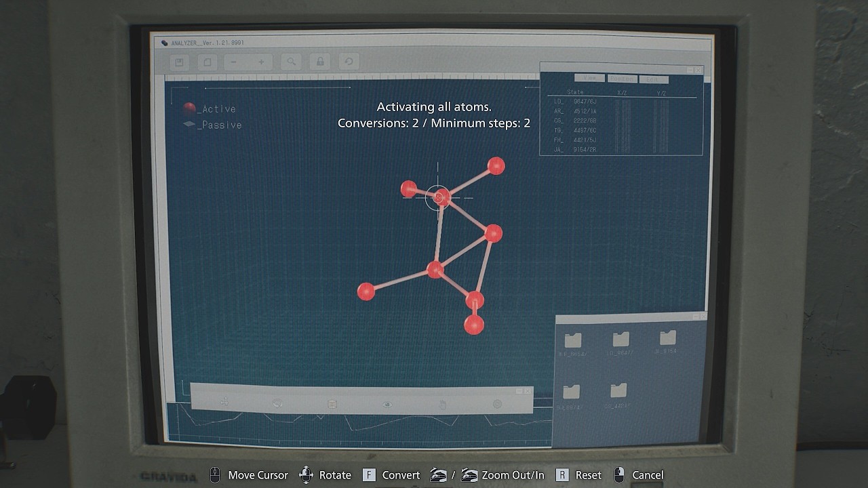Click the Cancel mouse icon hint
Screen dimensions: 868x488
click(x=619, y=475)
